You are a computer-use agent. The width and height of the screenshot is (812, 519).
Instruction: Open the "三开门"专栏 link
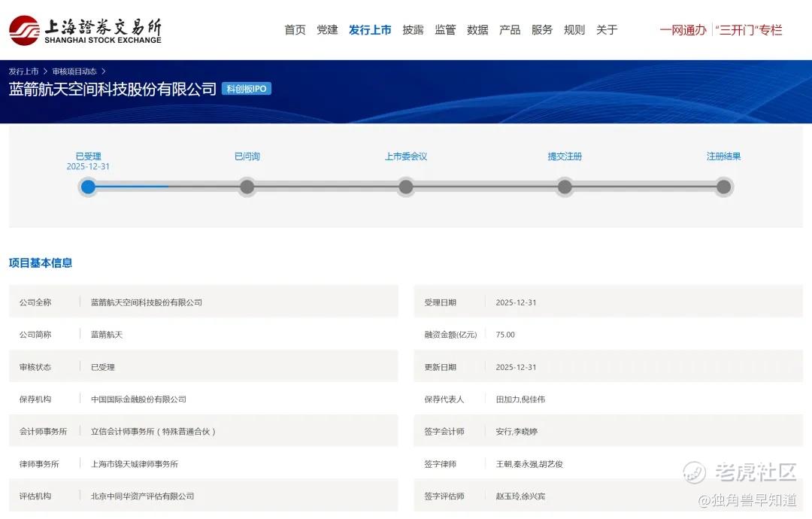point(749,30)
